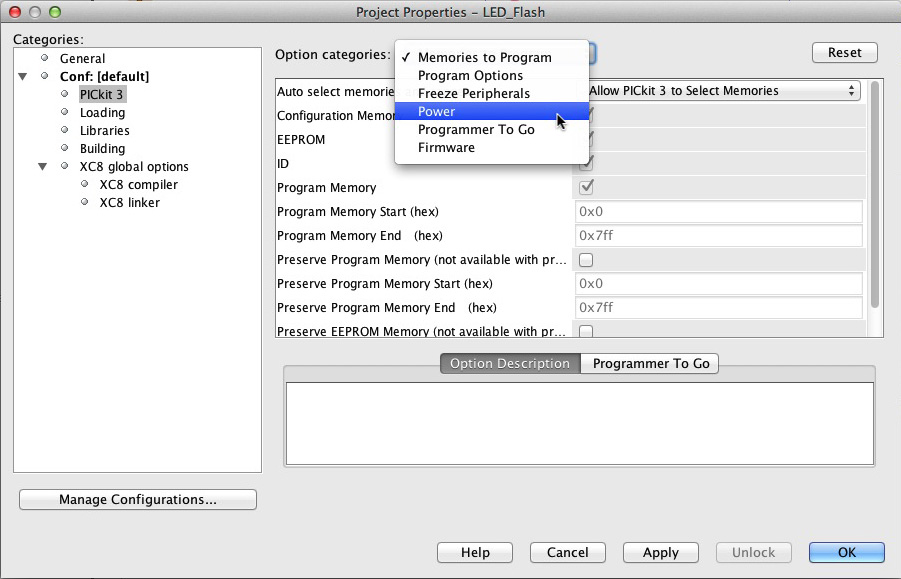Screen dimensions: 901x579
Task: Toggle the Program Memory checkbox
Action: click(587, 187)
